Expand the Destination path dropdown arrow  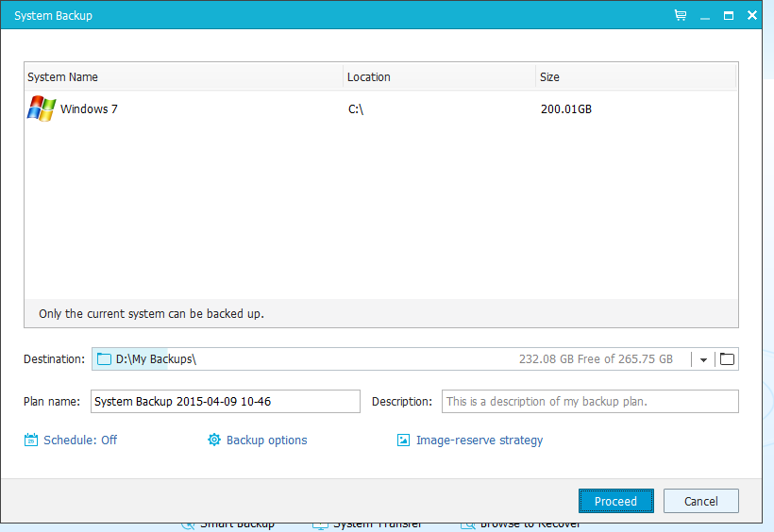click(703, 359)
